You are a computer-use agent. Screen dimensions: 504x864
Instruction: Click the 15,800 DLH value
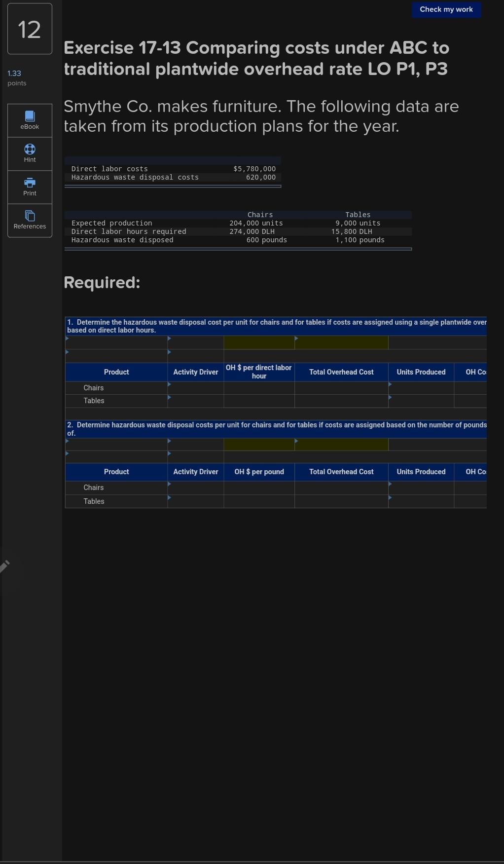click(352, 231)
